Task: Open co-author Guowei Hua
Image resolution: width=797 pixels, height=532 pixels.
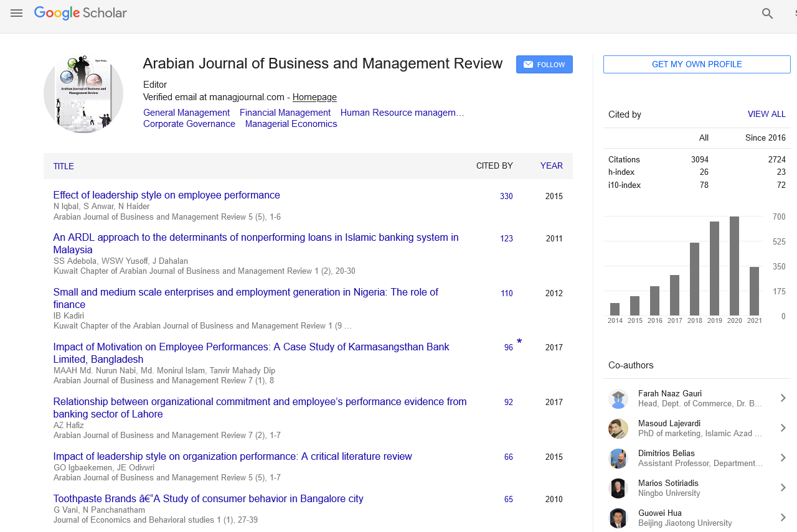Action: [660, 513]
